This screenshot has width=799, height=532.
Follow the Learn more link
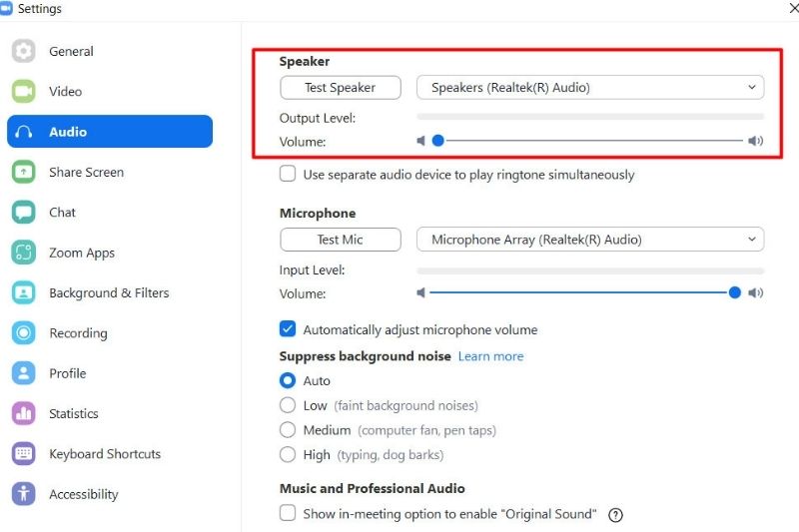pos(490,356)
